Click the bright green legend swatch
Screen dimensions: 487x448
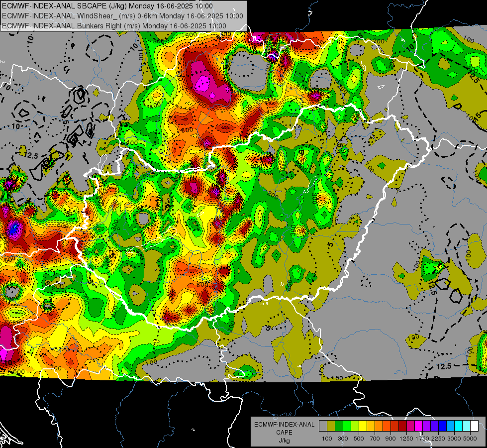click(x=347, y=426)
